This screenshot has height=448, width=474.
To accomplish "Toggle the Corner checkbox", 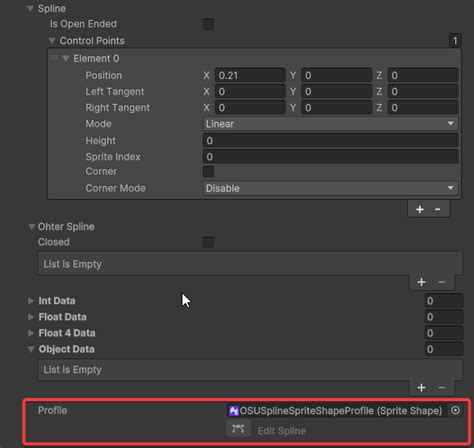I will click(208, 172).
